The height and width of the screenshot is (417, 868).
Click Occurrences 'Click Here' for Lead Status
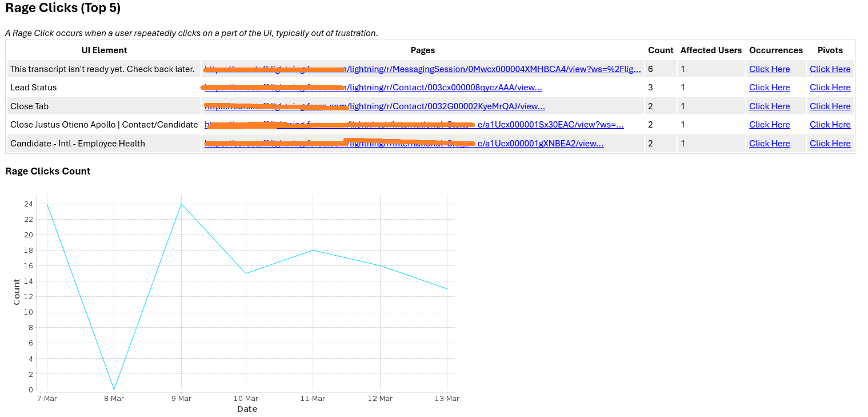(769, 88)
